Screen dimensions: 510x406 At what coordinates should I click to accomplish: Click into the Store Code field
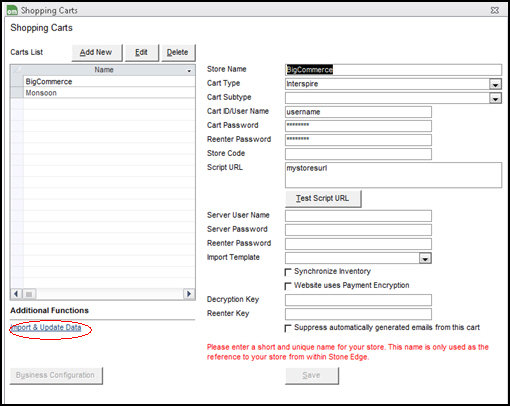click(x=358, y=154)
